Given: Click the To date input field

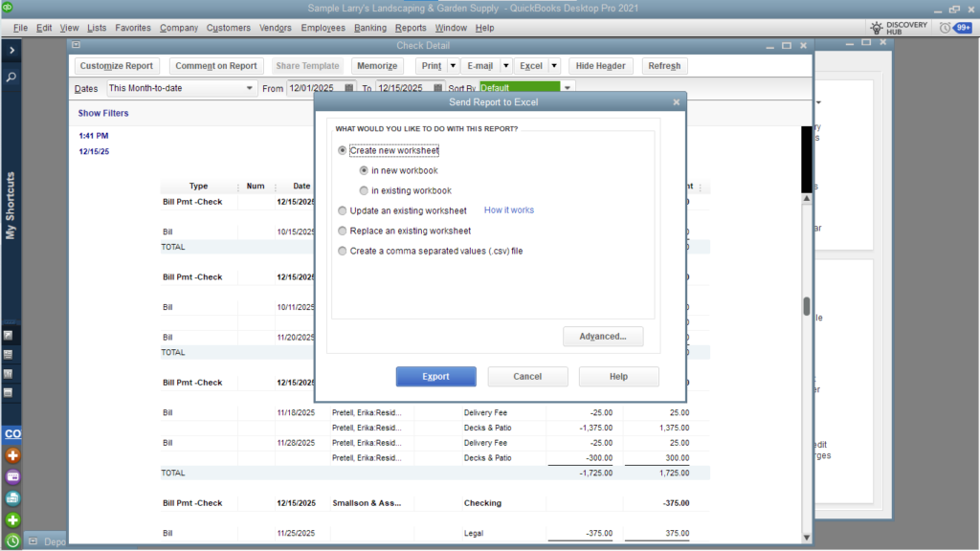Looking at the screenshot, I should 404,88.
